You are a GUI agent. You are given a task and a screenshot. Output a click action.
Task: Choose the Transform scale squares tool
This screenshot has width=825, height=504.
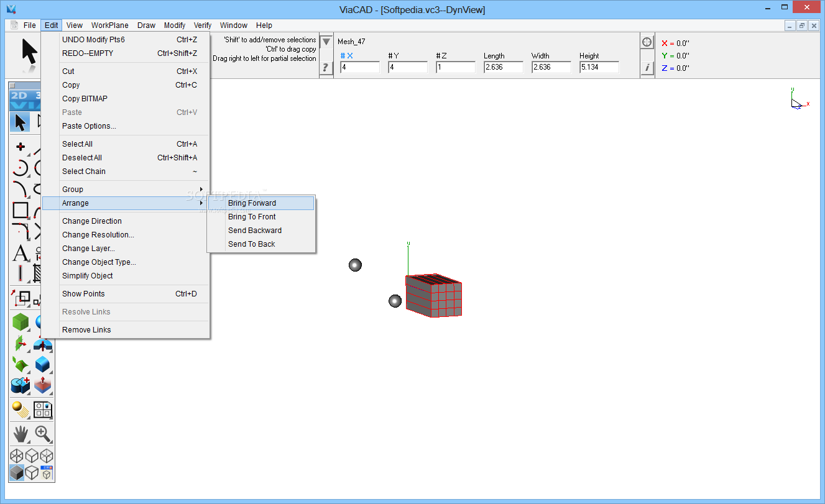[21, 298]
